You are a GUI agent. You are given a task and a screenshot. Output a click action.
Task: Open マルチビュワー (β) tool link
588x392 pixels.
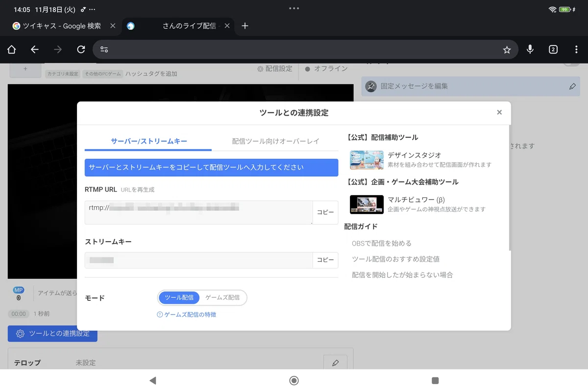pyautogui.click(x=416, y=200)
